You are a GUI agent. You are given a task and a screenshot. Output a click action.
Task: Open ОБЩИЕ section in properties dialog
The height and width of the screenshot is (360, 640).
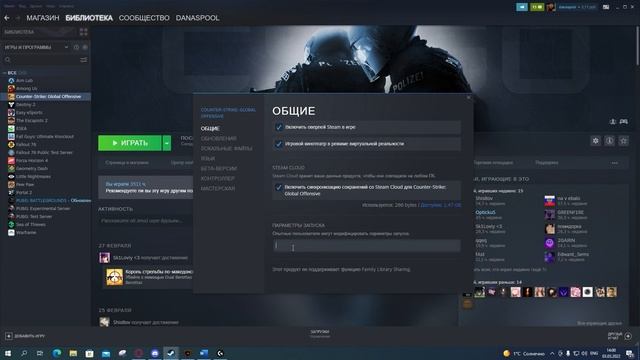(210, 129)
